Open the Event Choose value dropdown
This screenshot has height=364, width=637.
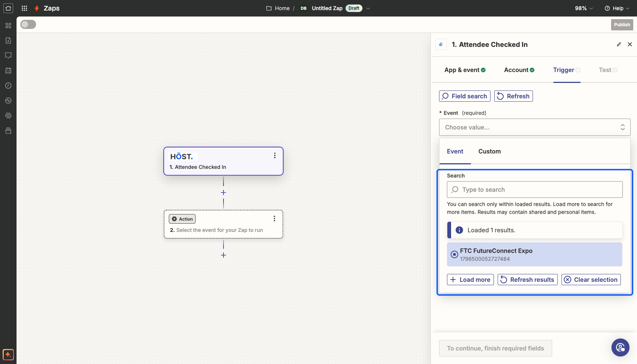[x=535, y=127]
